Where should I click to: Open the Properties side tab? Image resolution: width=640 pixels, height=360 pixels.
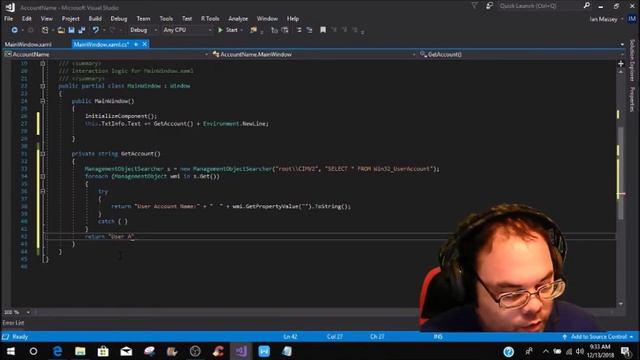click(x=632, y=99)
